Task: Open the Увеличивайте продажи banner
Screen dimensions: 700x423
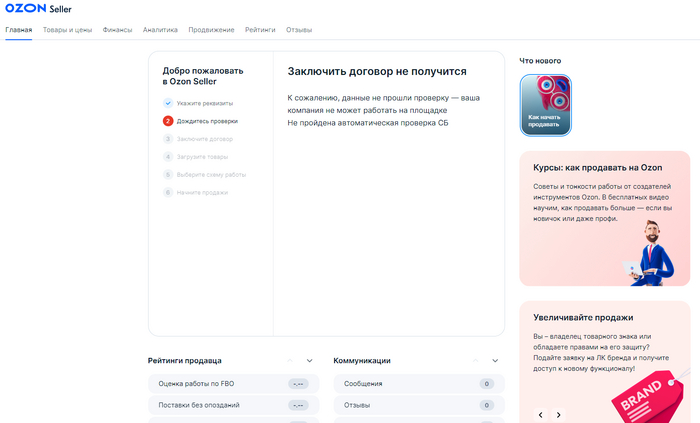Action: click(604, 362)
